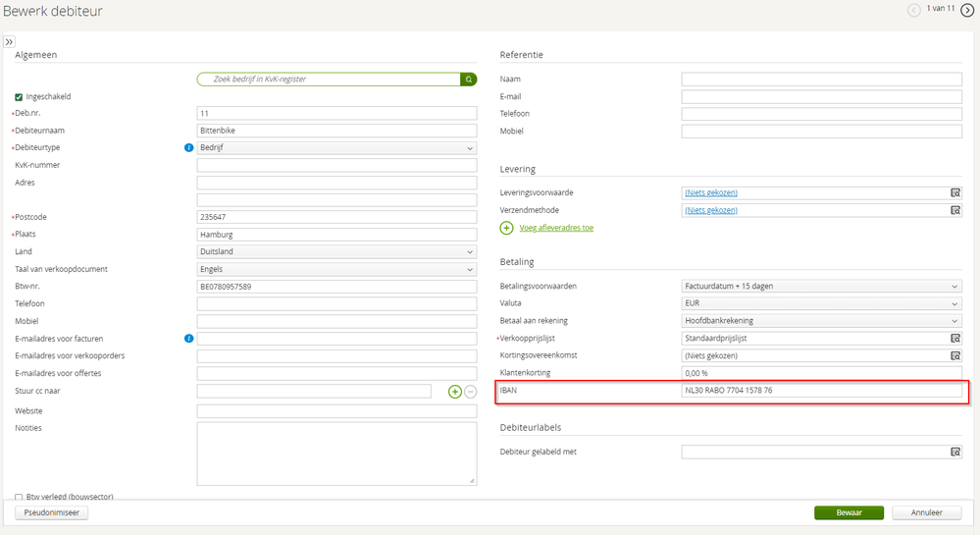
Task: Expand the collapsed side panel chevron
Action: point(9,42)
